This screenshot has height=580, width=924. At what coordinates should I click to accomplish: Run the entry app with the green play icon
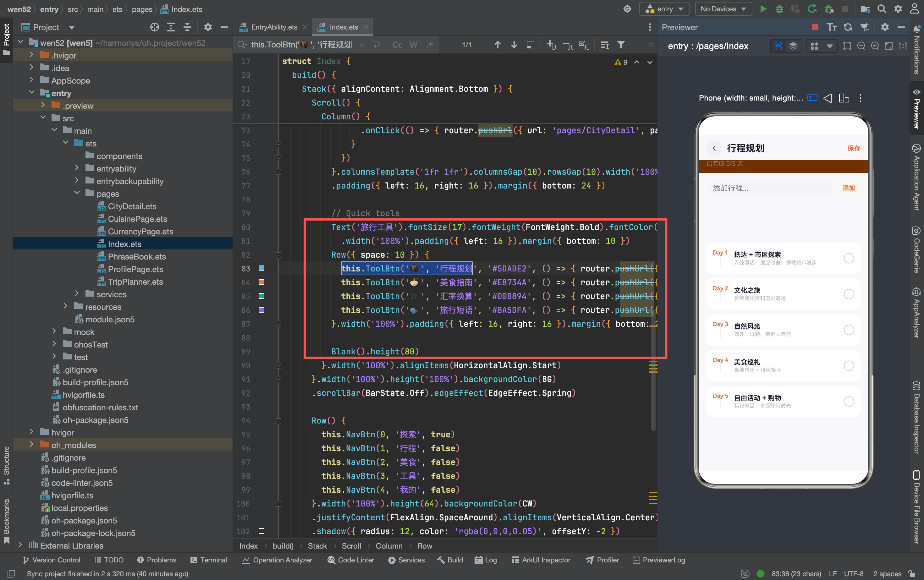tap(763, 9)
